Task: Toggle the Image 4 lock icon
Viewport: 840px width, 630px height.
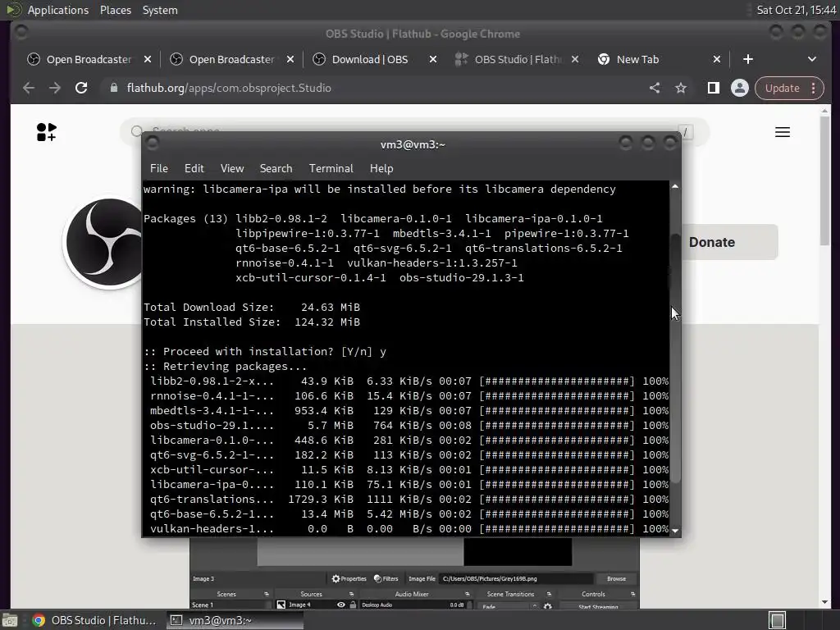Action: point(353,605)
